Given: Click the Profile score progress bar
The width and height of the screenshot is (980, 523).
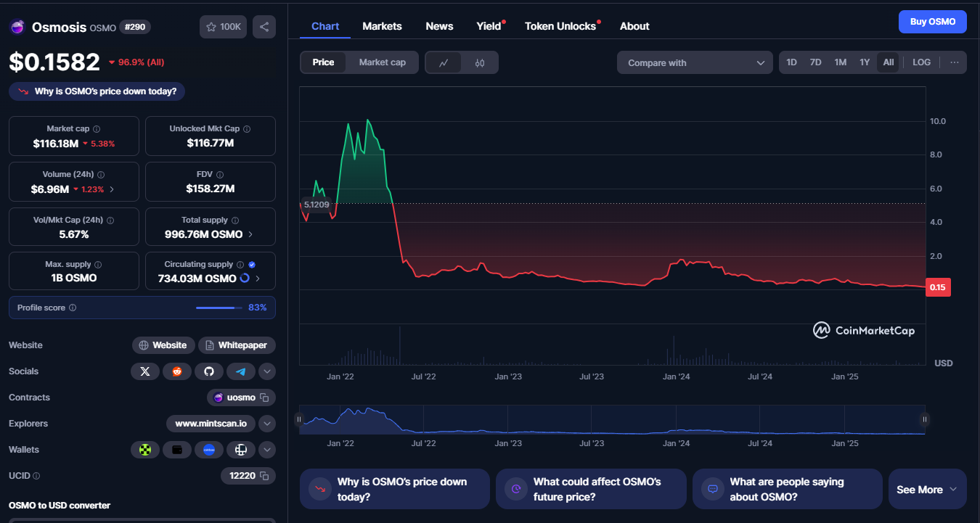Looking at the screenshot, I should [219, 308].
